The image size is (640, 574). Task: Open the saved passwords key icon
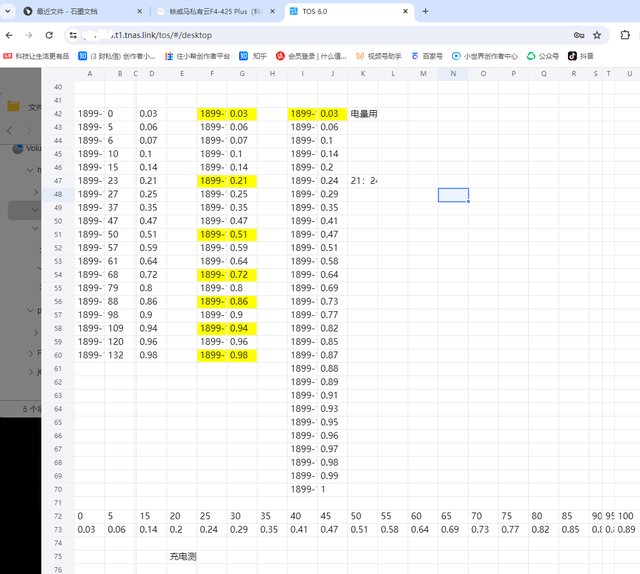(579, 35)
